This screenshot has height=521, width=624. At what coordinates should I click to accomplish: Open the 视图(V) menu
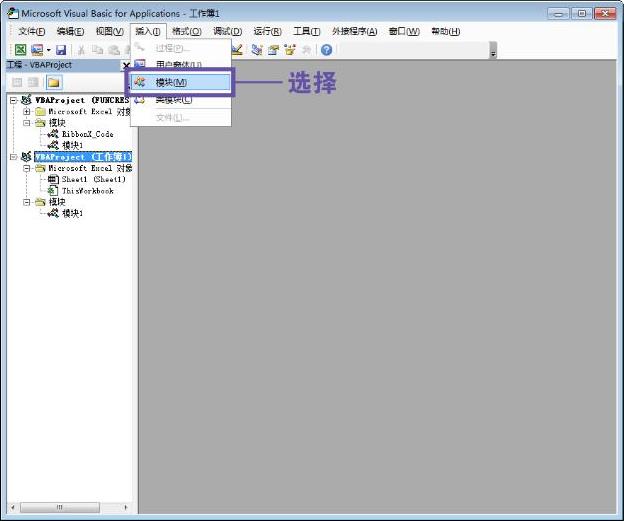pos(110,31)
